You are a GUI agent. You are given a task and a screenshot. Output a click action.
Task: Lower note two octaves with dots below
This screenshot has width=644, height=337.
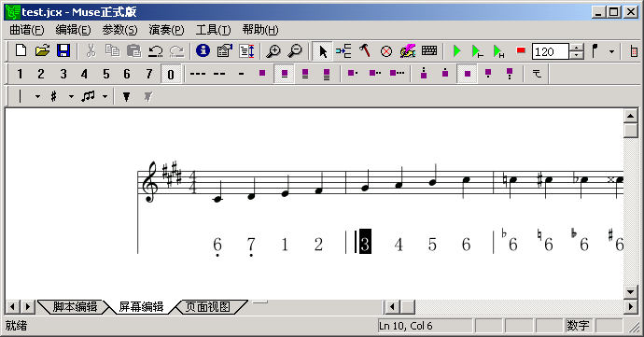tap(510, 74)
